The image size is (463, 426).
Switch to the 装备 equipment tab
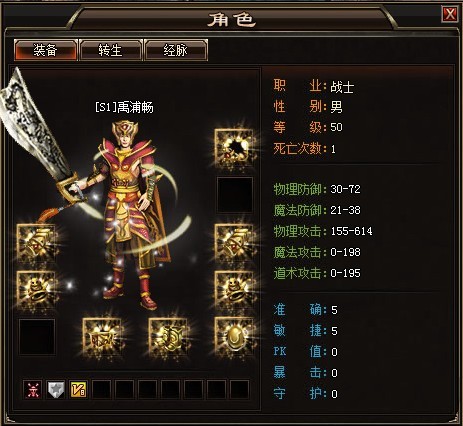pos(46,50)
